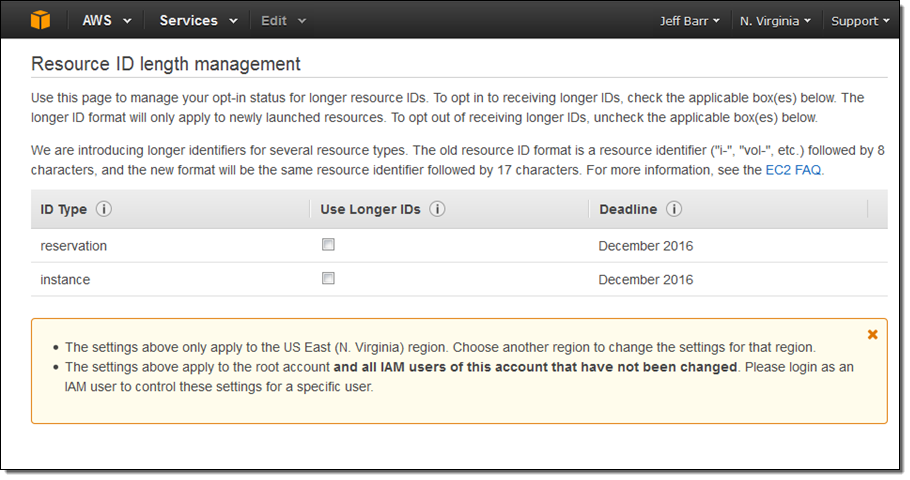This screenshot has height=480, width=910.
Task: Click info icon next to ID Type
Action: tap(104, 210)
